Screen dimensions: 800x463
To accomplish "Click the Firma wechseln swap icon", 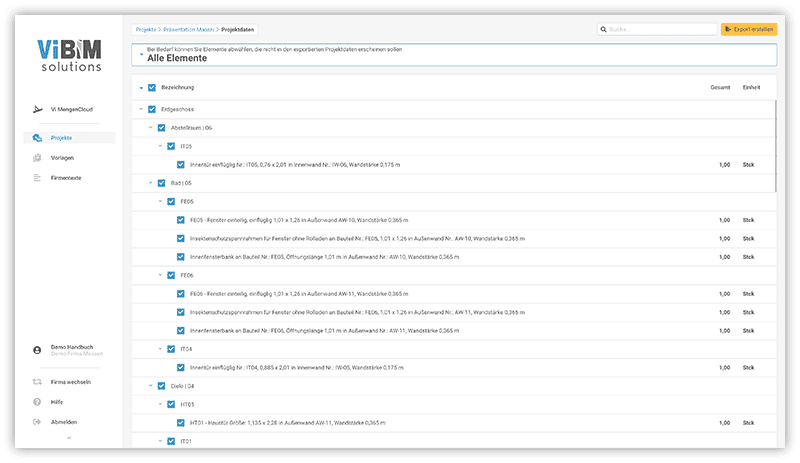I will click(x=37, y=382).
